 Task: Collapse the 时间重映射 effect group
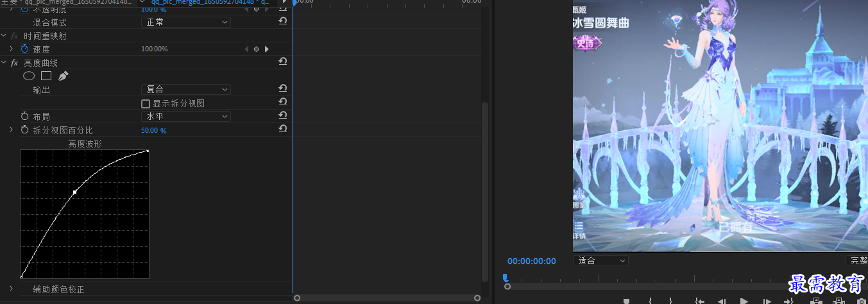4,36
